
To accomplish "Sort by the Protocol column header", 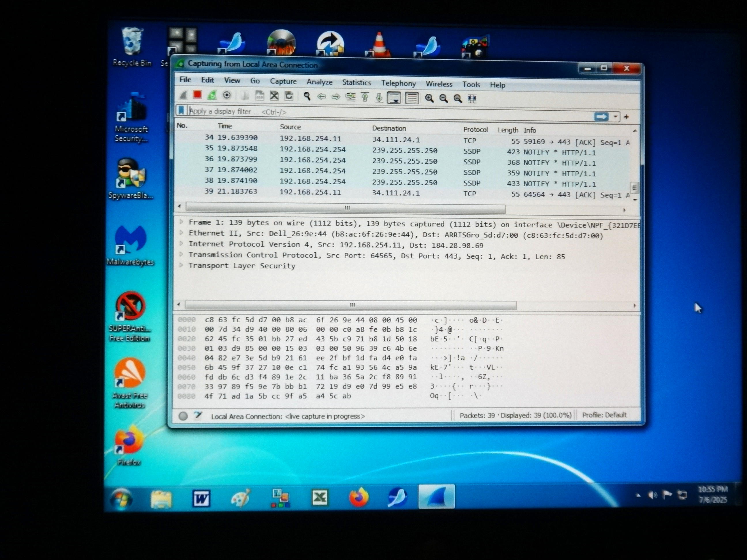I will 475,130.
